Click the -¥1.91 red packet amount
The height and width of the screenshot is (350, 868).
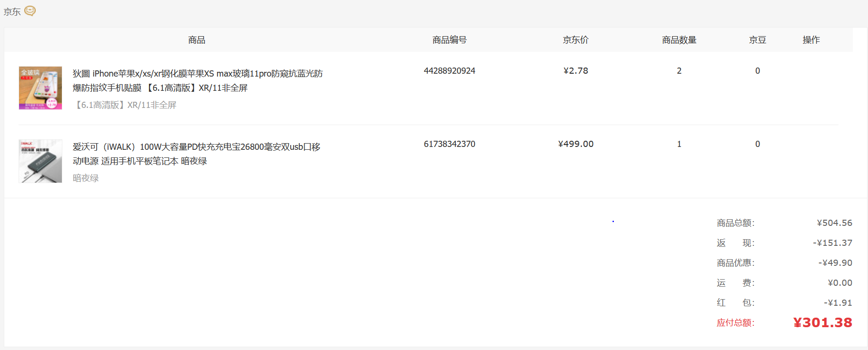pyautogui.click(x=838, y=303)
